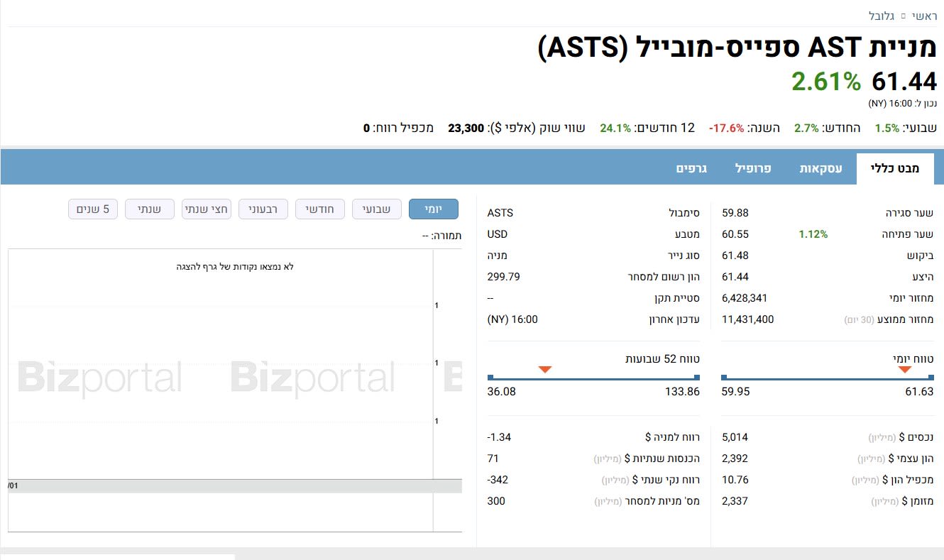Click the chart no-data message

point(235,267)
